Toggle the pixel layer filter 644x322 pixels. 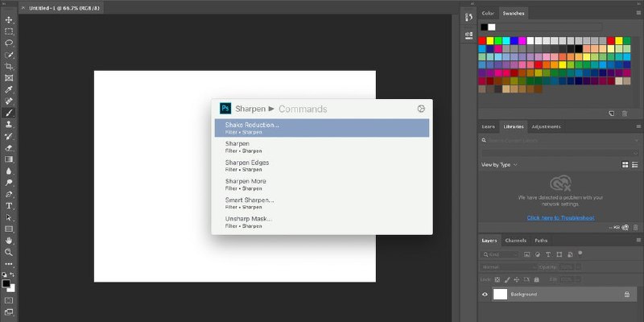click(527, 254)
